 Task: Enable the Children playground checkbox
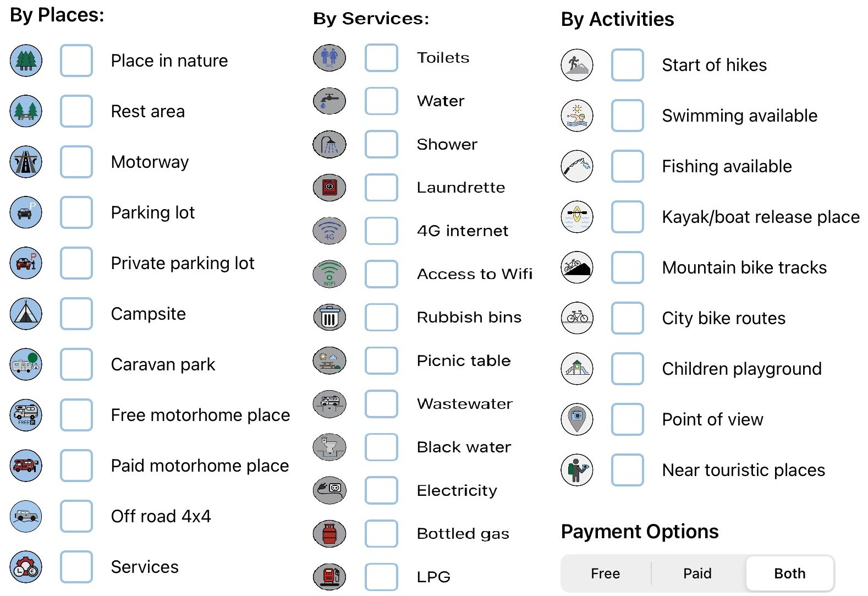coord(627,369)
